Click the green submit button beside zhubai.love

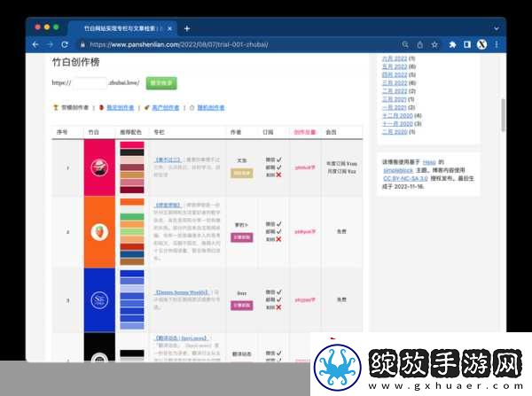click(x=161, y=83)
